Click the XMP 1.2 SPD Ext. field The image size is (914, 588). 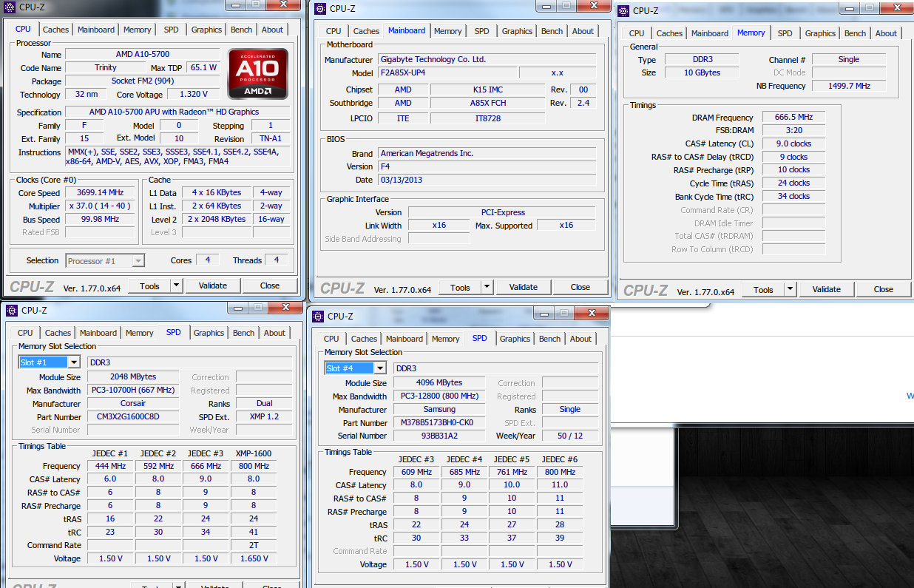coord(265,416)
